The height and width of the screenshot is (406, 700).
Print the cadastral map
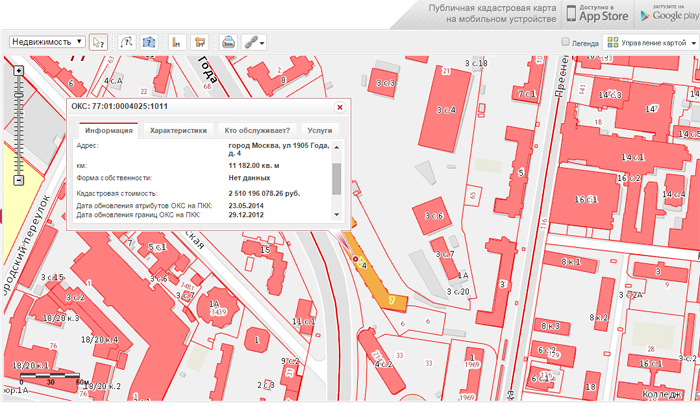[228, 42]
